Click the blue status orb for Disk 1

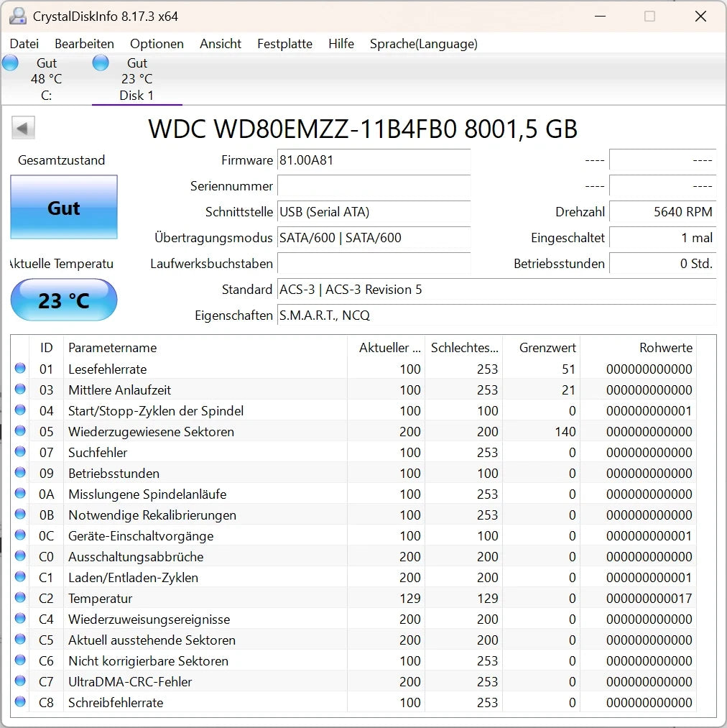pyautogui.click(x=101, y=63)
